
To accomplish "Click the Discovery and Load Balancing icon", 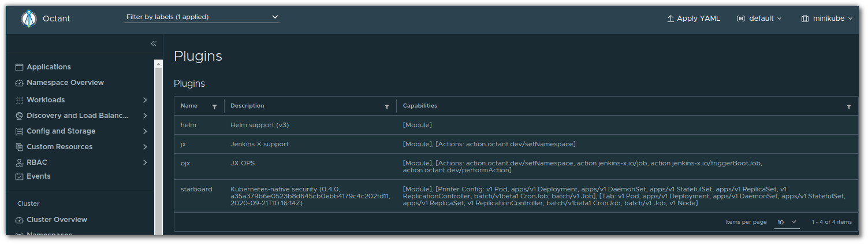I will [19, 116].
